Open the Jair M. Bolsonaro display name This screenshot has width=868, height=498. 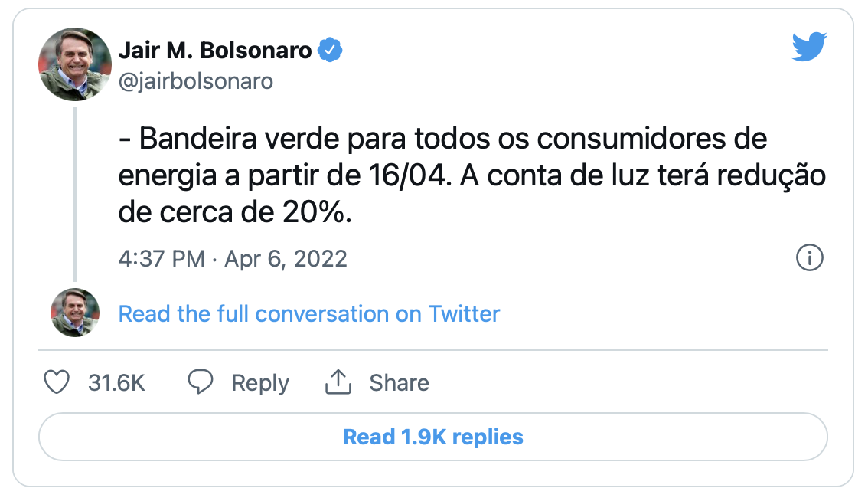[x=215, y=51]
